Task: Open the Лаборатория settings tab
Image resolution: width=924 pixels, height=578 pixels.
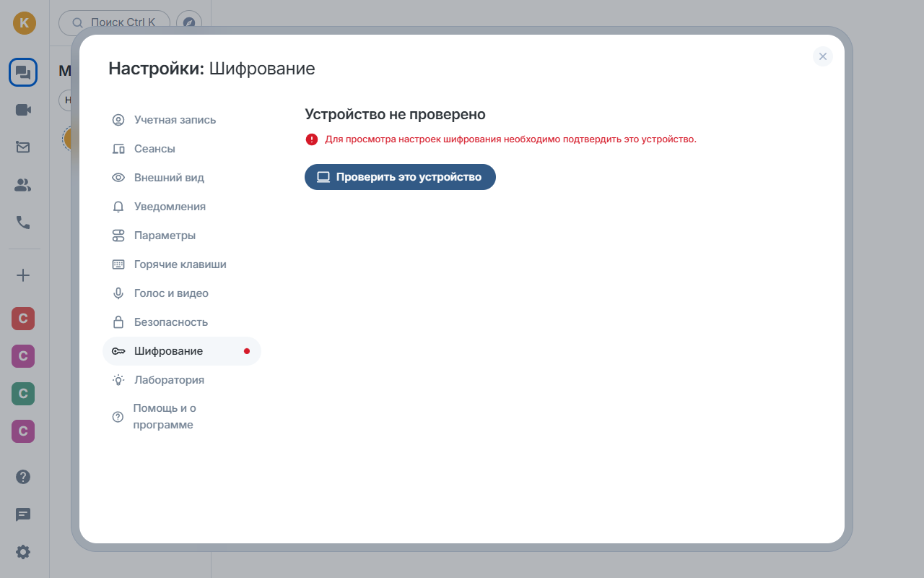Action: pos(182,380)
